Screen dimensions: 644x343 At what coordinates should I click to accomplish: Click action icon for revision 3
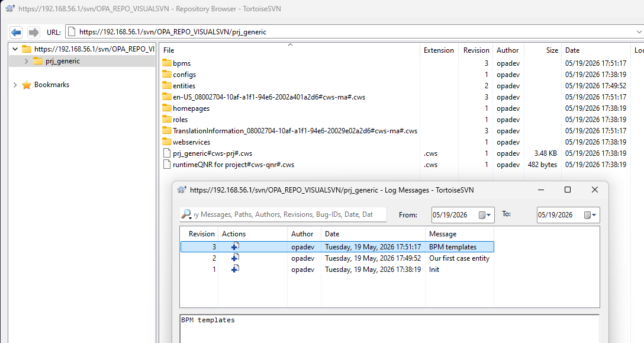235,246
